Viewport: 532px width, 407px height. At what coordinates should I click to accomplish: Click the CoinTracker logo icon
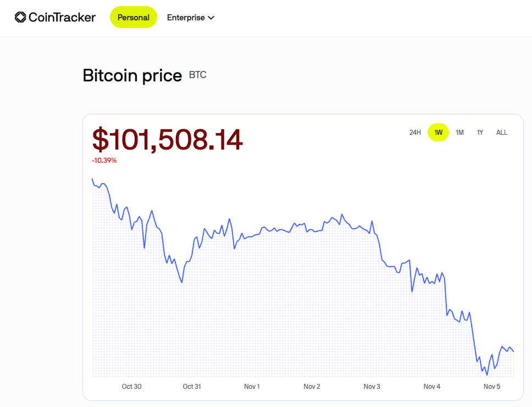(x=20, y=18)
